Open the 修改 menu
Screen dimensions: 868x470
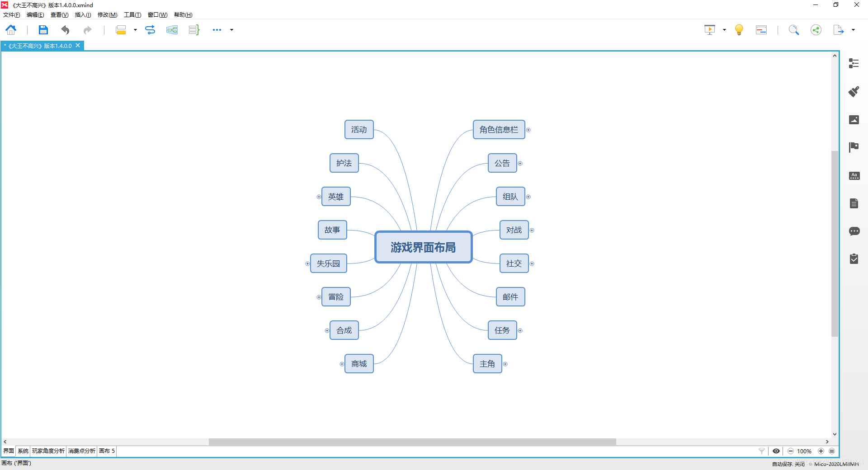coord(108,15)
